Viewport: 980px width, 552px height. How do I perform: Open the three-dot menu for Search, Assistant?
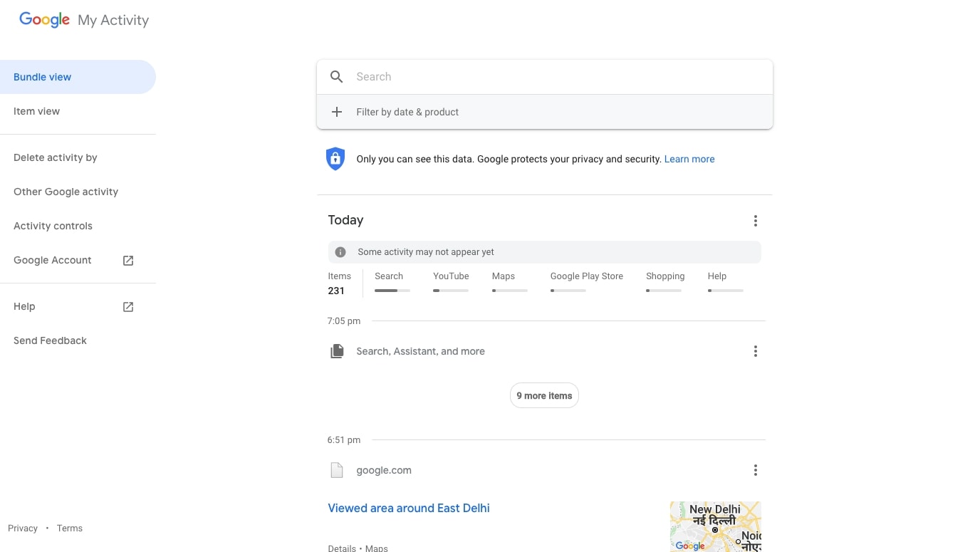[x=755, y=351]
